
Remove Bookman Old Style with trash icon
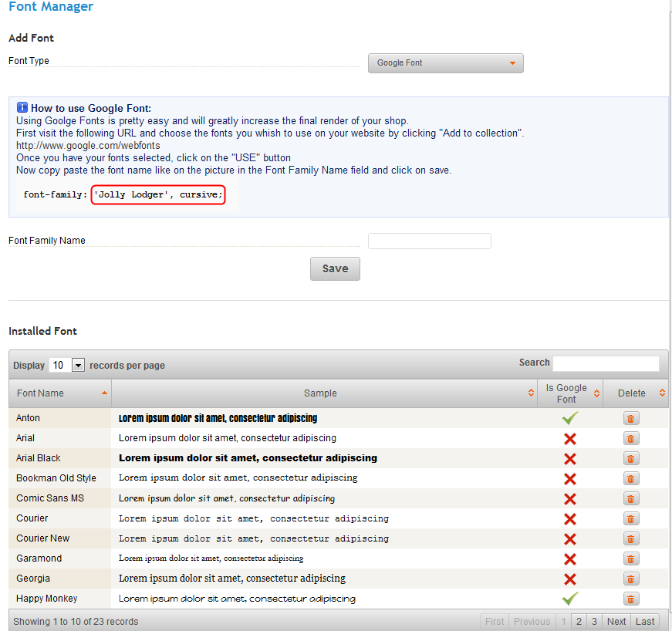click(x=631, y=479)
